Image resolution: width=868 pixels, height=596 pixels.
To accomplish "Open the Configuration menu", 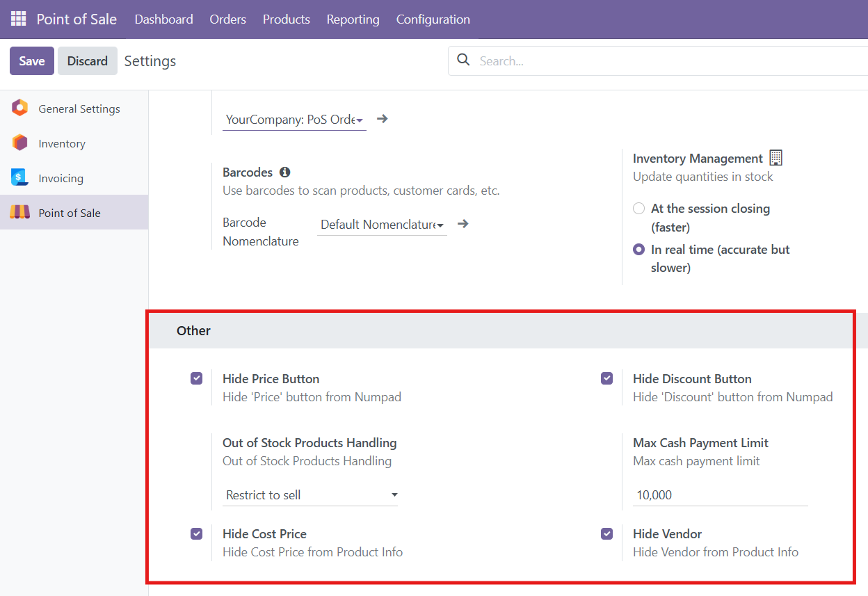I will 433,19.
